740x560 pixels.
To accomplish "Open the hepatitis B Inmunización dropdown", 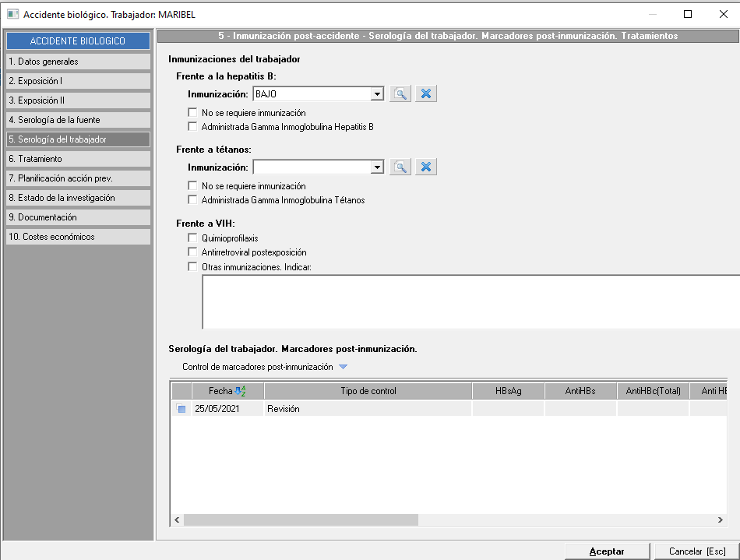I will pos(377,94).
